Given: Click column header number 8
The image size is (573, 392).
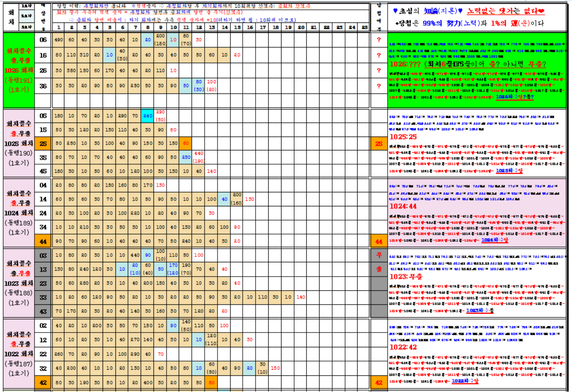Looking at the screenshot, I should pyautogui.click(x=148, y=28).
